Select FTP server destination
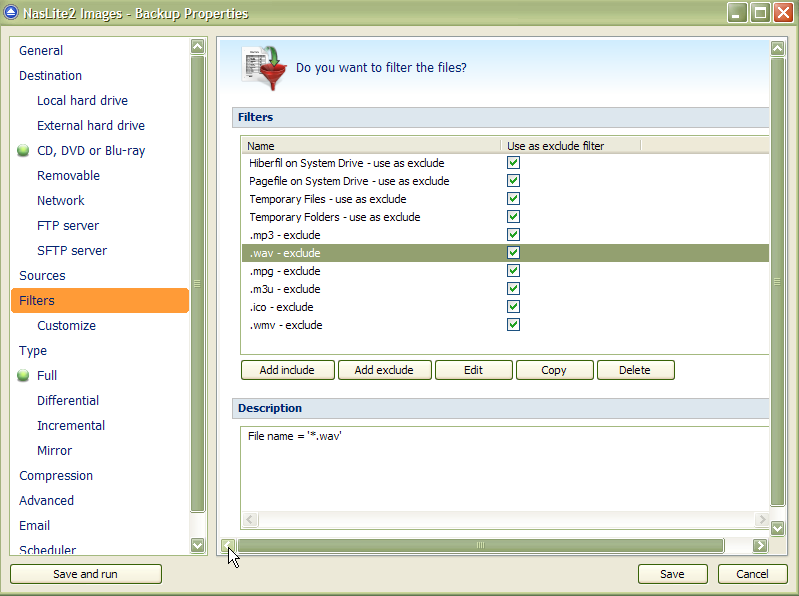 68,226
